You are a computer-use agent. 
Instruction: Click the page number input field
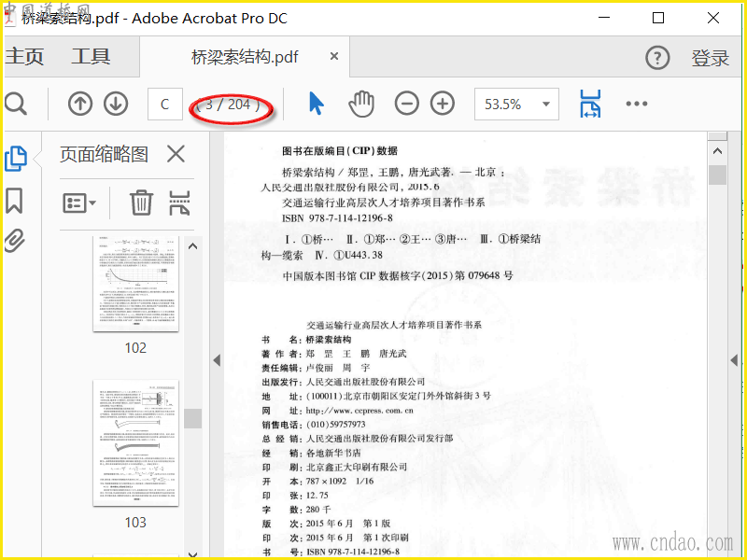(165, 104)
